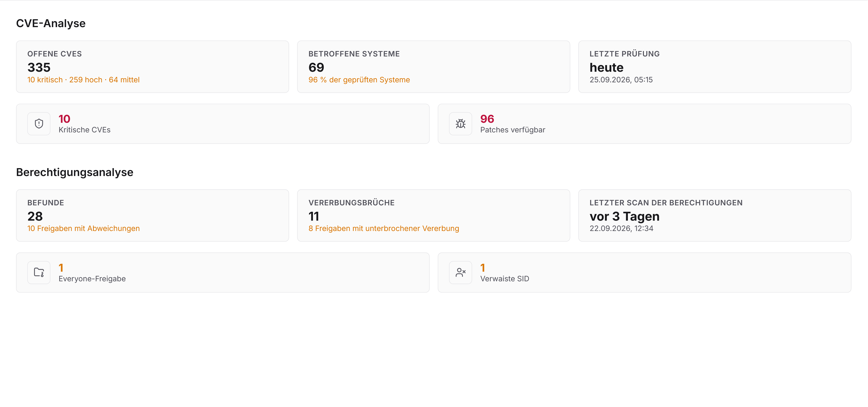This screenshot has height=407, width=868.
Task: Click the red number 96 for patches
Action: coord(487,119)
